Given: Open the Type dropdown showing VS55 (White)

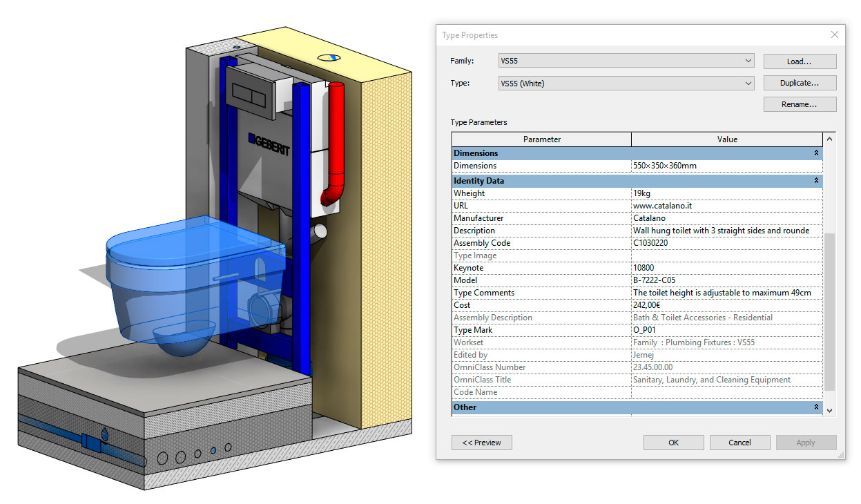Looking at the screenshot, I should [x=626, y=84].
